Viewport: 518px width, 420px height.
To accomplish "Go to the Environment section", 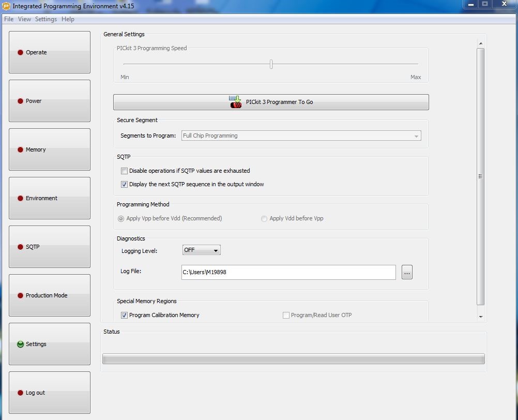I will 50,198.
